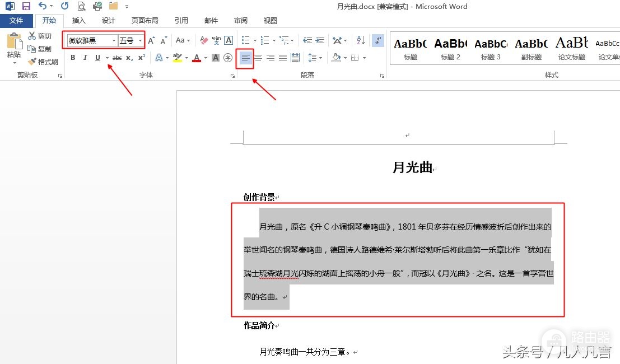Undo the last action

[42, 6]
